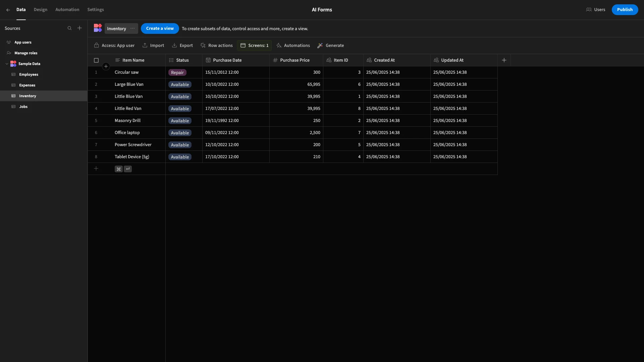Add a new source with plus icon
The width and height of the screenshot is (644, 362).
point(79,28)
